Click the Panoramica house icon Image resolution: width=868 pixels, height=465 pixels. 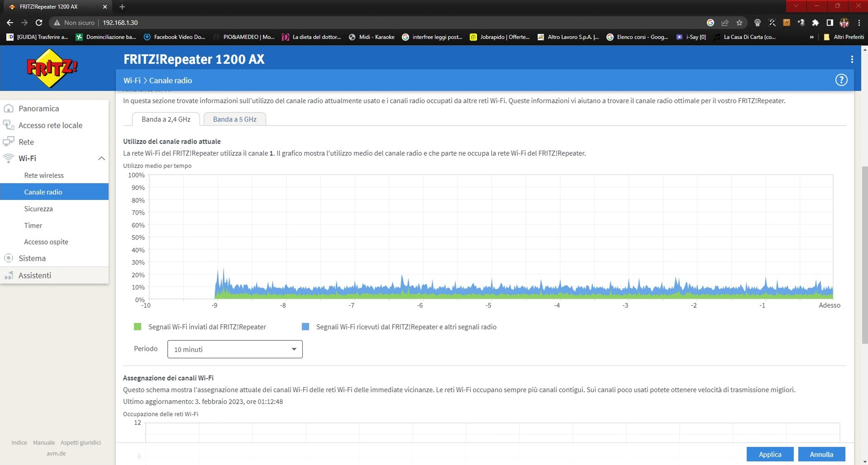tap(9, 108)
